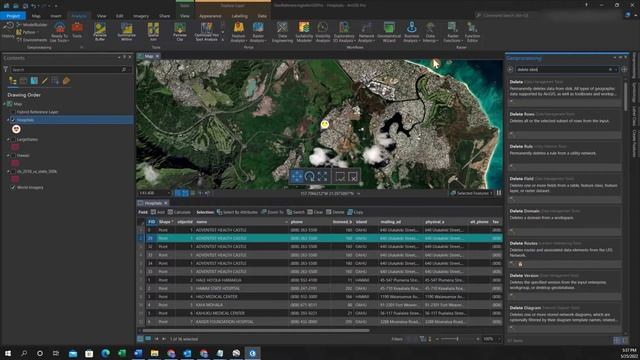Show selected records button in table footer
The height and width of the screenshot is (360, 640).
pos(148,339)
